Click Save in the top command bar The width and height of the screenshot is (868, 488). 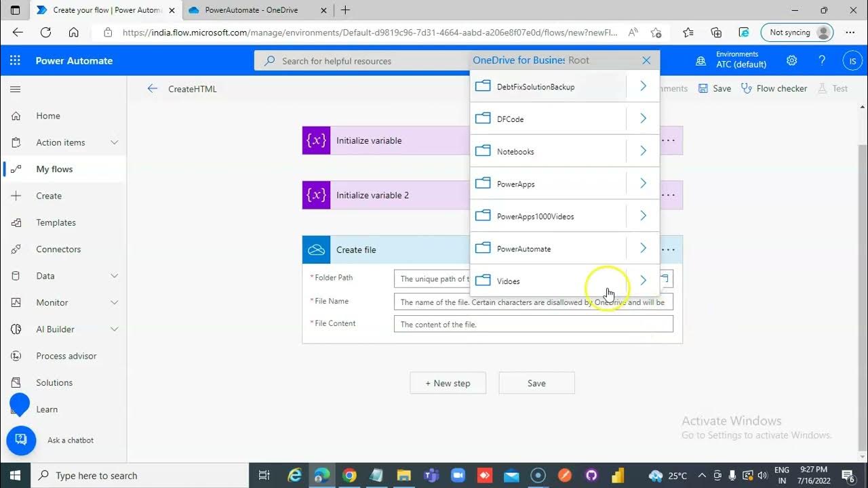coord(715,89)
